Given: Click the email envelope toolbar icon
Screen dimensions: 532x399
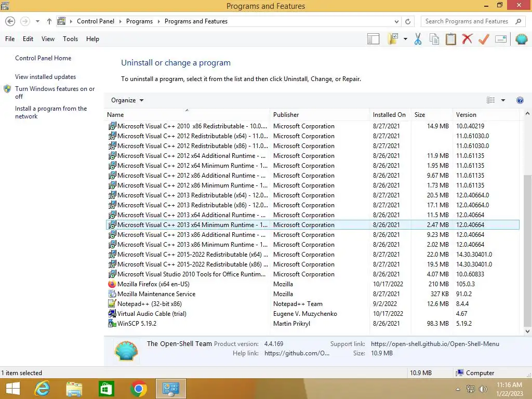Looking at the screenshot, I should coord(501,39).
